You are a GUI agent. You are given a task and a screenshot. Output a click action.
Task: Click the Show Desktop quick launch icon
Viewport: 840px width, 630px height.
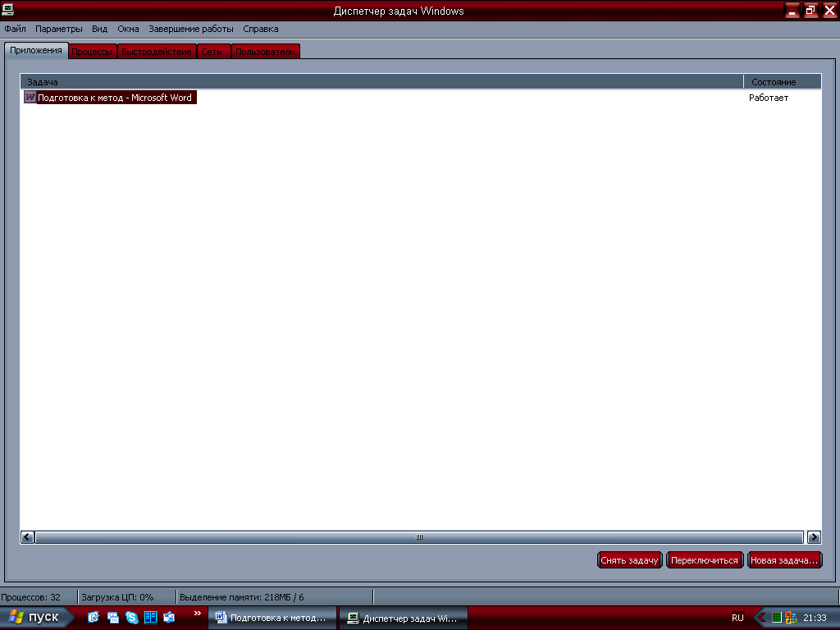tap(112, 617)
